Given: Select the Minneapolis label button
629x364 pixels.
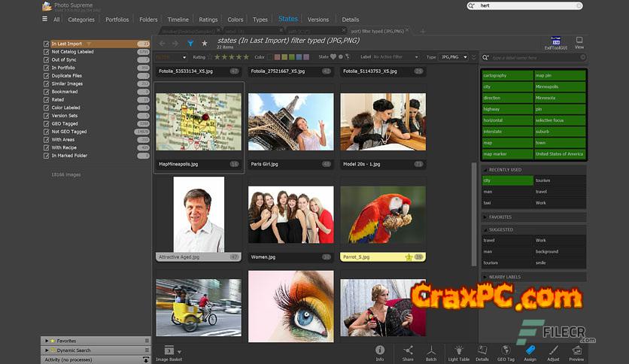Looking at the screenshot, I should (559, 97).
